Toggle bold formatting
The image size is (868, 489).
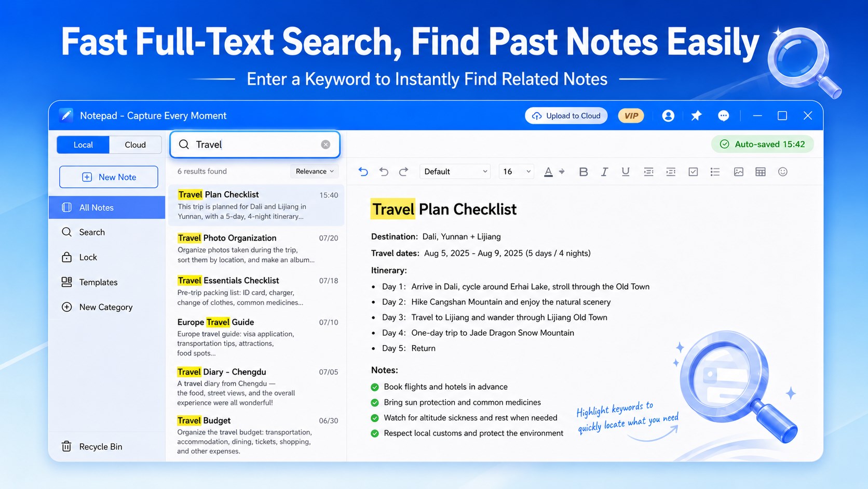pos(584,171)
